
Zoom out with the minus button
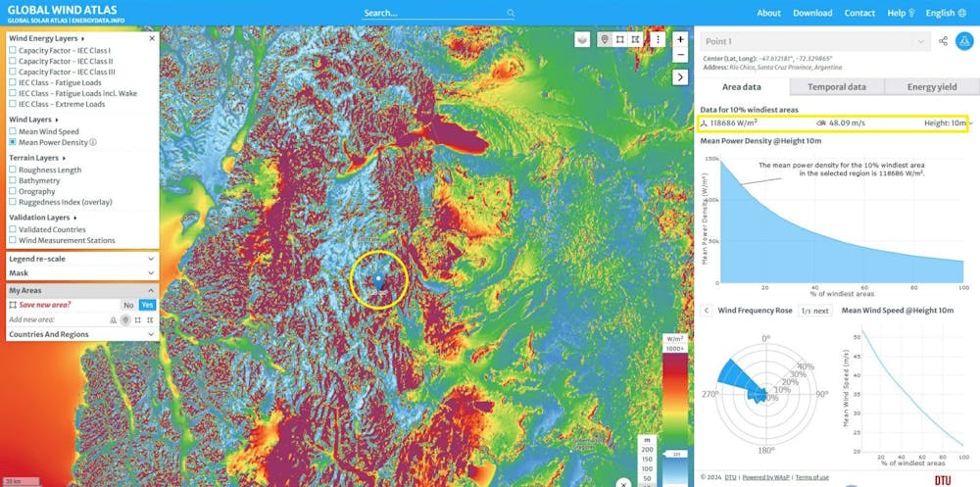pos(681,55)
